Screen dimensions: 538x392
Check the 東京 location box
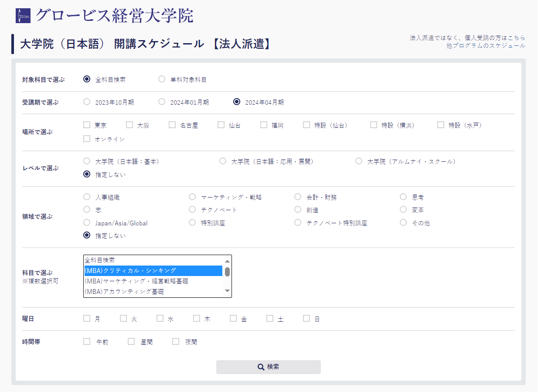[87, 125]
